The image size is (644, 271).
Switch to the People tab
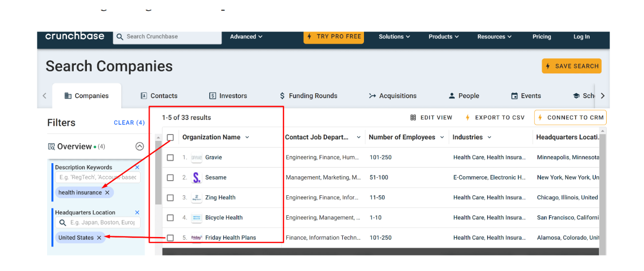(464, 96)
